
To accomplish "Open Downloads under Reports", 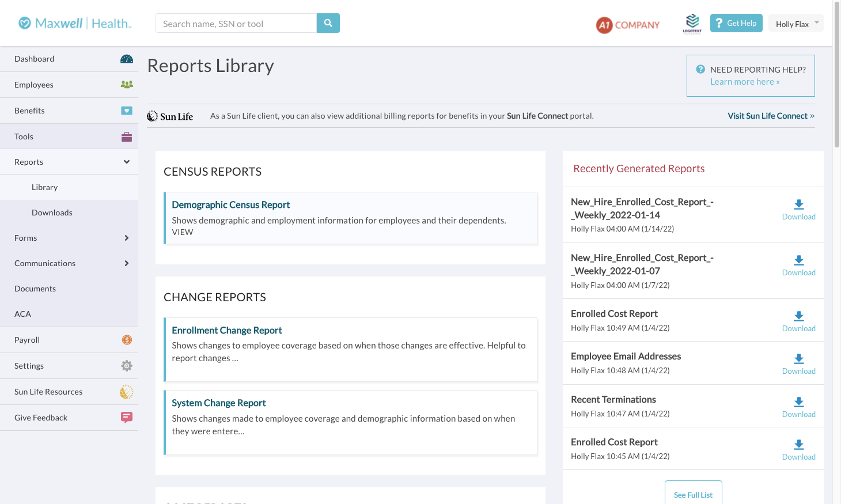I will tap(52, 213).
